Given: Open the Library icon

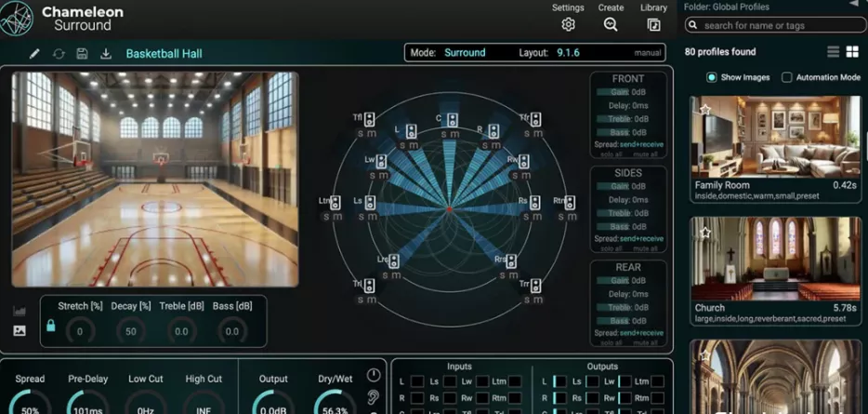Looking at the screenshot, I should [x=653, y=24].
